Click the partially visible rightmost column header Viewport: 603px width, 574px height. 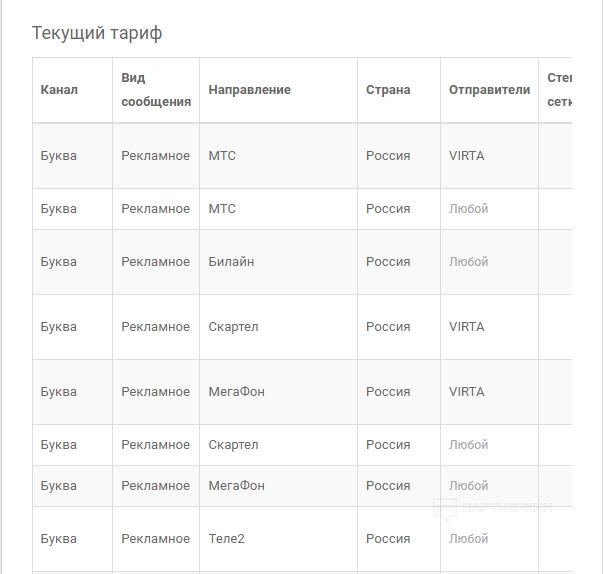click(557, 90)
